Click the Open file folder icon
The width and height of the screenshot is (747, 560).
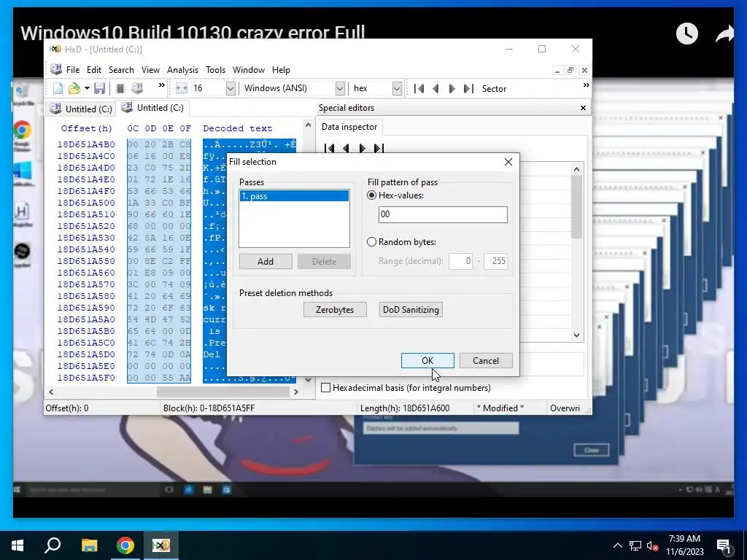pos(74,88)
